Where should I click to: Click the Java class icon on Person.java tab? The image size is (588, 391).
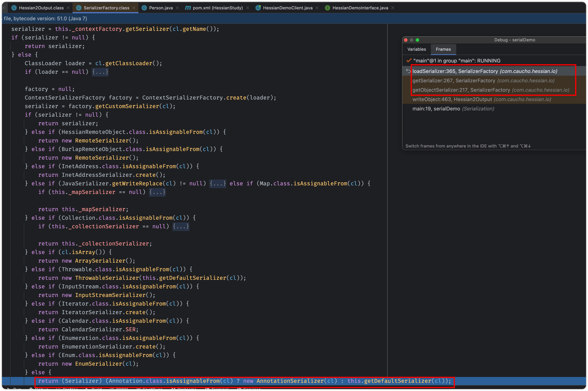coord(144,8)
